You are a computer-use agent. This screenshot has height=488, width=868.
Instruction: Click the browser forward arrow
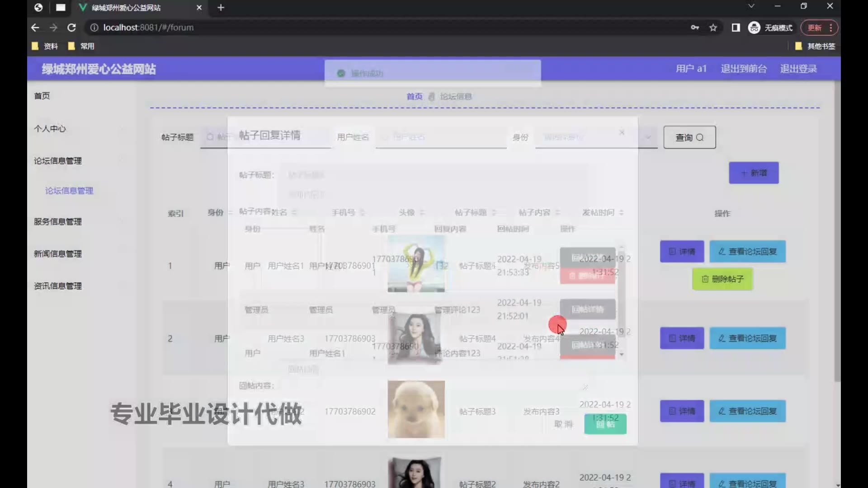click(53, 28)
